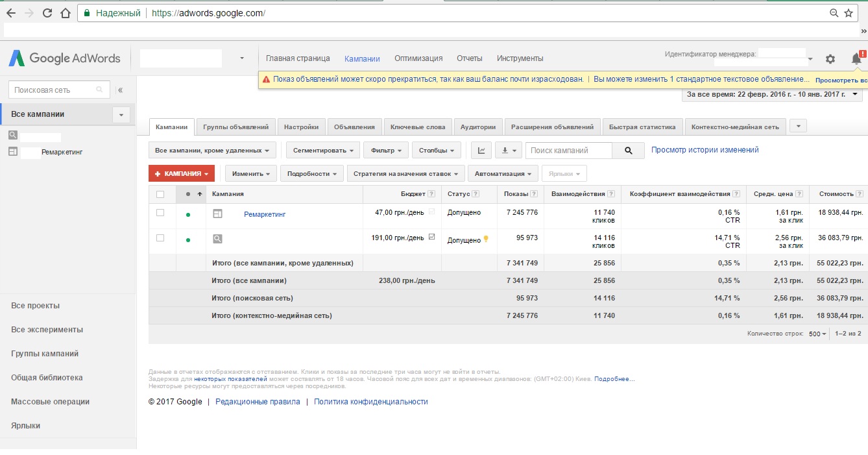Click the Поисковая сеть sidebar search field
The height and width of the screenshot is (455, 868).
pos(59,90)
